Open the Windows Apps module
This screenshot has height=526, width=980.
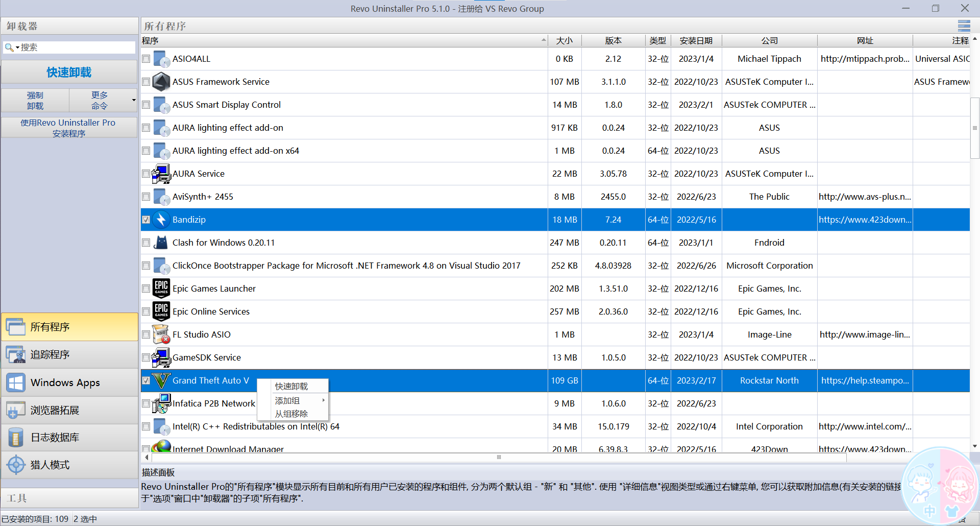click(69, 382)
